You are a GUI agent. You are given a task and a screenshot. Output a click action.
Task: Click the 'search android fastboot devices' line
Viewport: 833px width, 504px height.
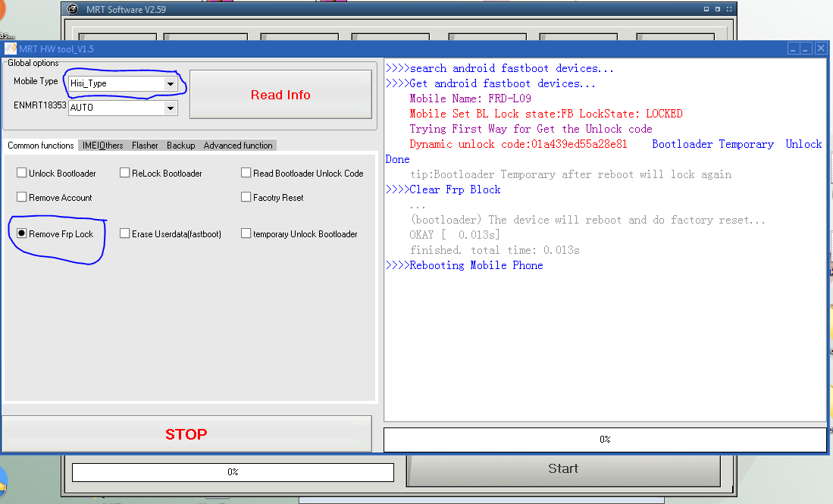pyautogui.click(x=500, y=68)
